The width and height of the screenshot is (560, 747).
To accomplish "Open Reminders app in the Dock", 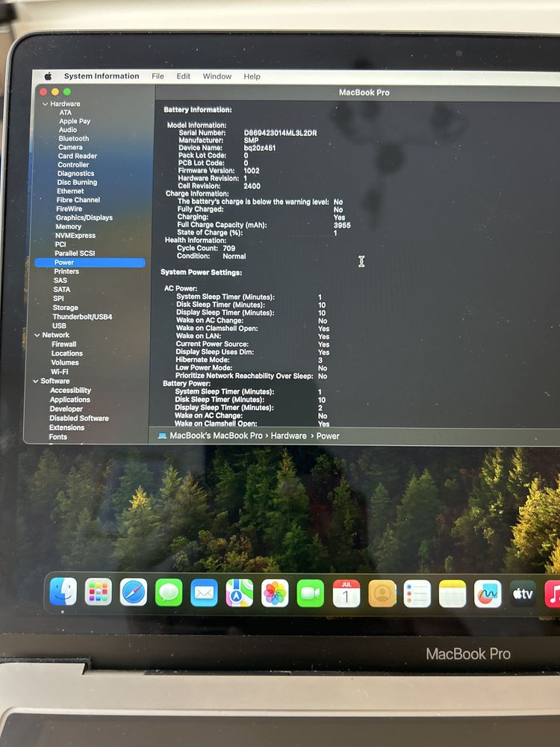I will 417,594.
